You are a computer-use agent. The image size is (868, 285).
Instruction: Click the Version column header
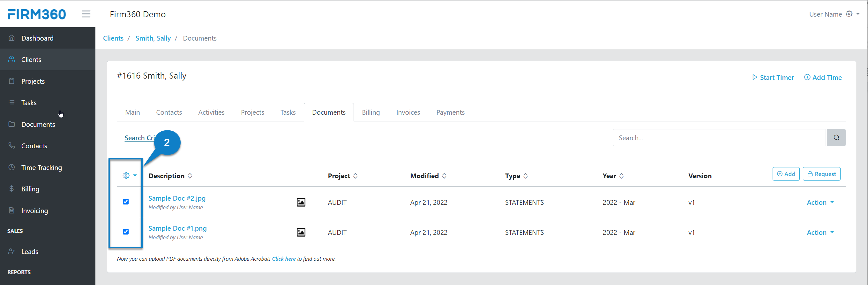click(700, 176)
